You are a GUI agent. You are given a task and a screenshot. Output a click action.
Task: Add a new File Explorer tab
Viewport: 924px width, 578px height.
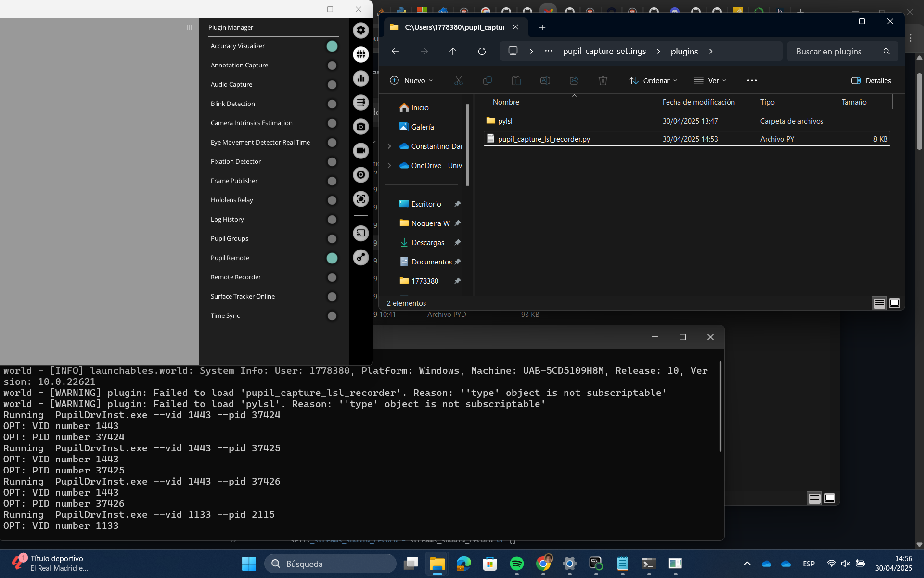coord(542,27)
